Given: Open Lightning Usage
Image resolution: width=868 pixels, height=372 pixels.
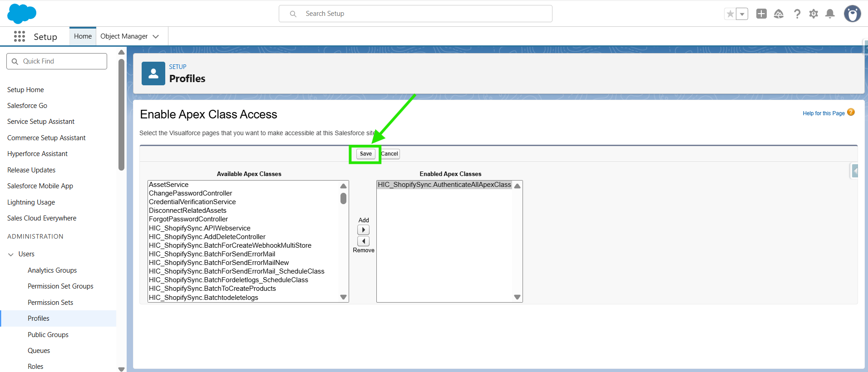Looking at the screenshot, I should 31,202.
